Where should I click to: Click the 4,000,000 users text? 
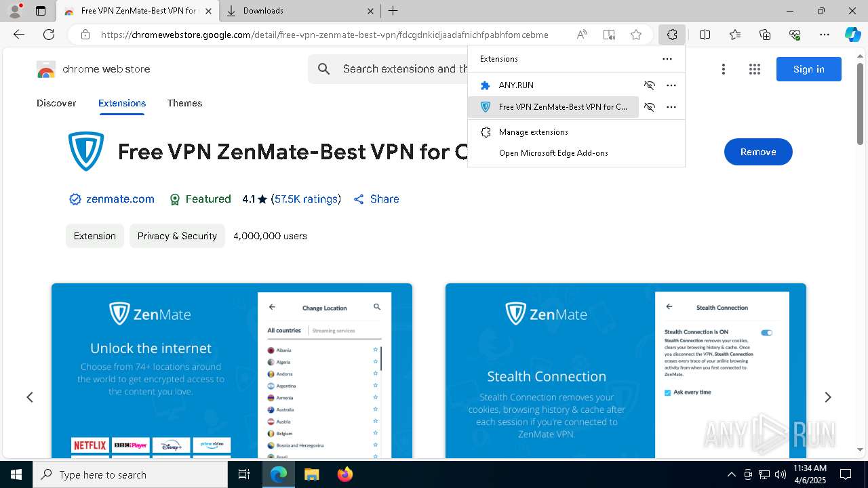pyautogui.click(x=271, y=236)
